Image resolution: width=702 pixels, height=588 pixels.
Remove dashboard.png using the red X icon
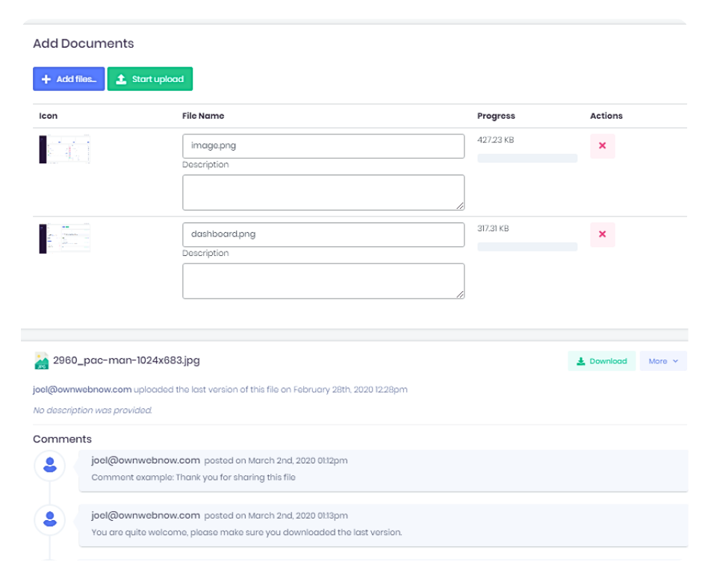[603, 234]
